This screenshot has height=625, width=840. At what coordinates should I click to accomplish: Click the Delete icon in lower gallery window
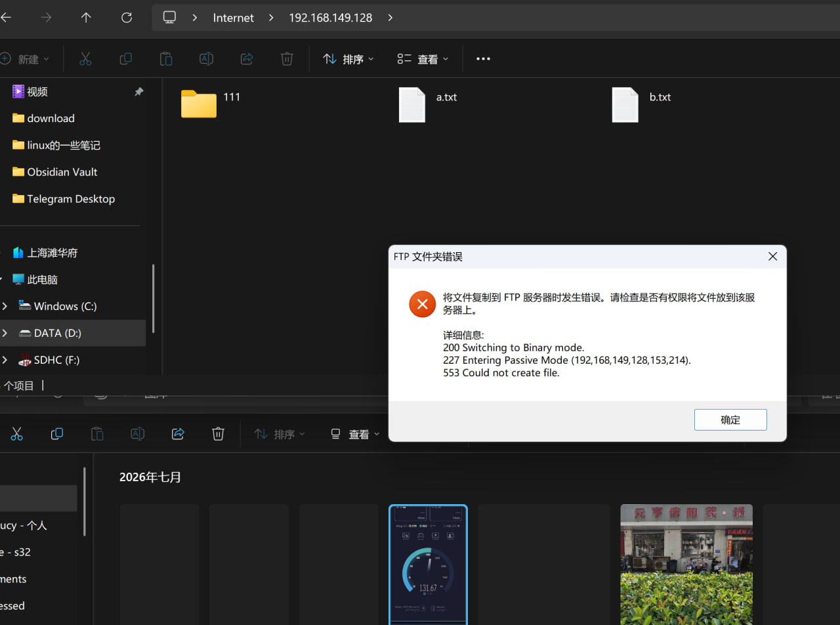pos(218,433)
